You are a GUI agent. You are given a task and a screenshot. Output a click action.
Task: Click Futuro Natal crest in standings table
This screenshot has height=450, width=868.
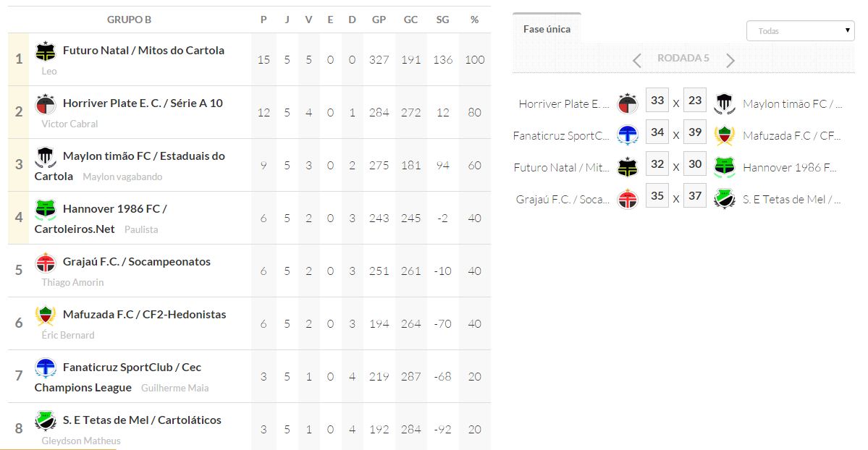click(46, 51)
